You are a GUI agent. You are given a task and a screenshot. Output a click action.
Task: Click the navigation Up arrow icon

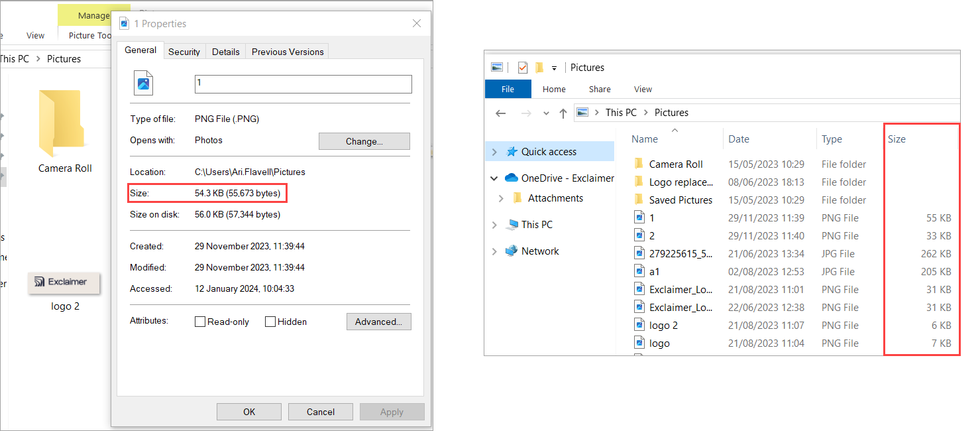[563, 113]
